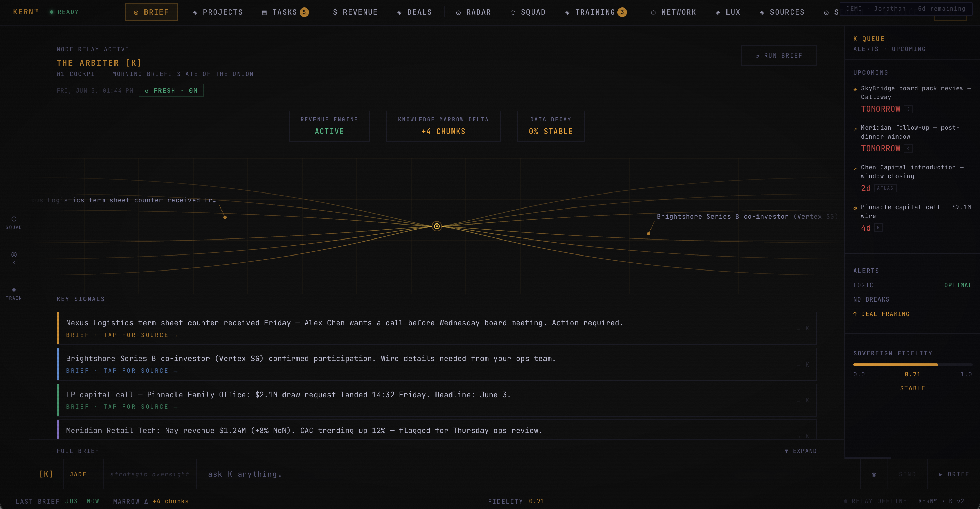Open the Deals tab
980x509 pixels.
[x=414, y=12]
